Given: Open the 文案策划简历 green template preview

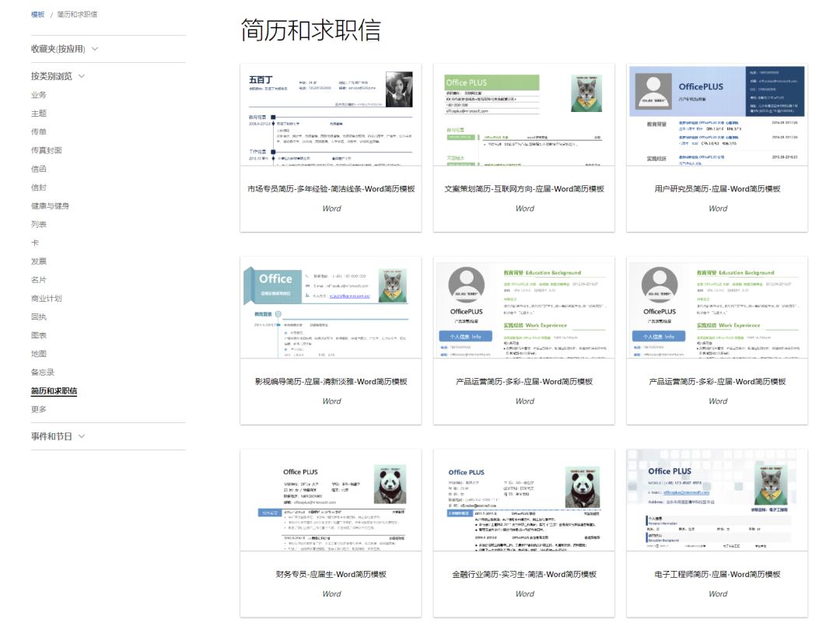Looking at the screenshot, I should pyautogui.click(x=524, y=115).
